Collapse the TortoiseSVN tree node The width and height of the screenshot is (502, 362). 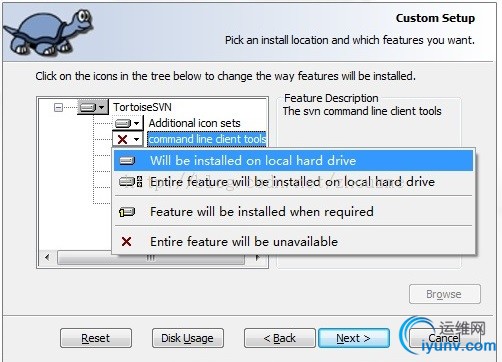coord(58,107)
